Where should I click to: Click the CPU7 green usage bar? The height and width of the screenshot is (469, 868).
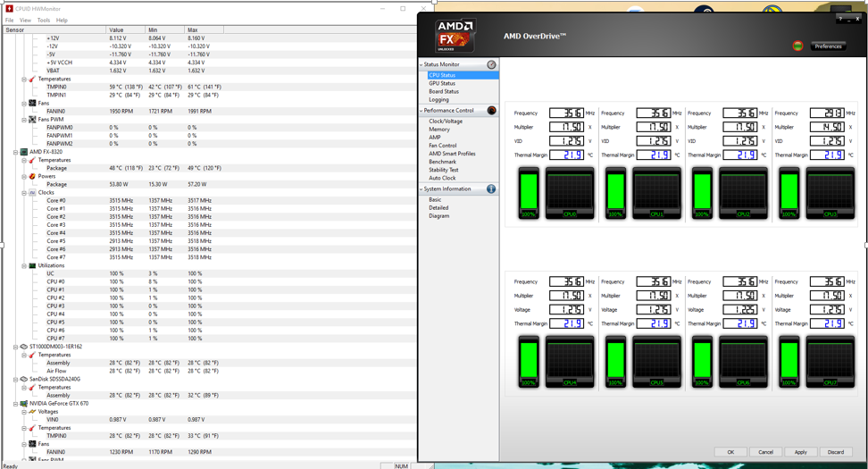click(789, 361)
